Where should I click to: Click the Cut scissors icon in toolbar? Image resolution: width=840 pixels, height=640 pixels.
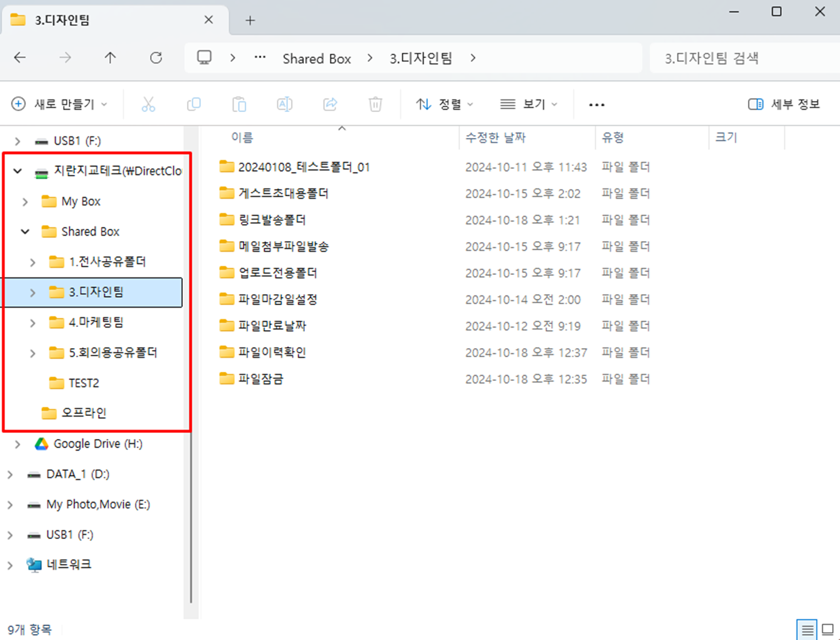(x=148, y=104)
